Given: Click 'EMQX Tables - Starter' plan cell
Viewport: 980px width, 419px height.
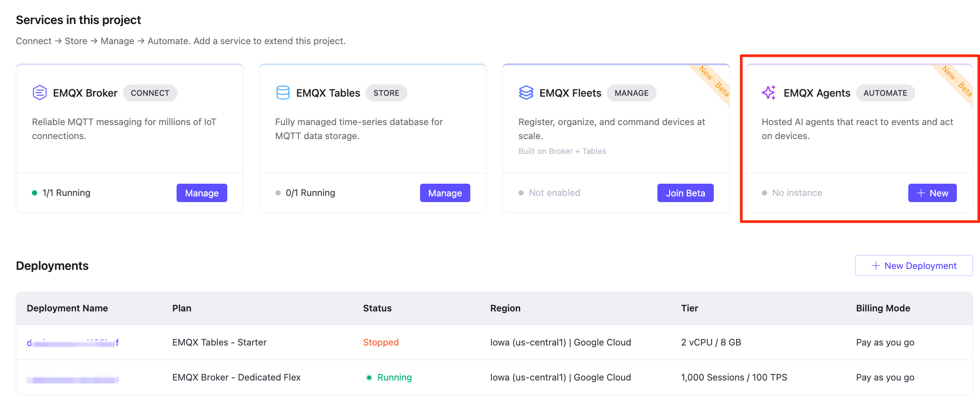Looking at the screenshot, I should [x=219, y=342].
